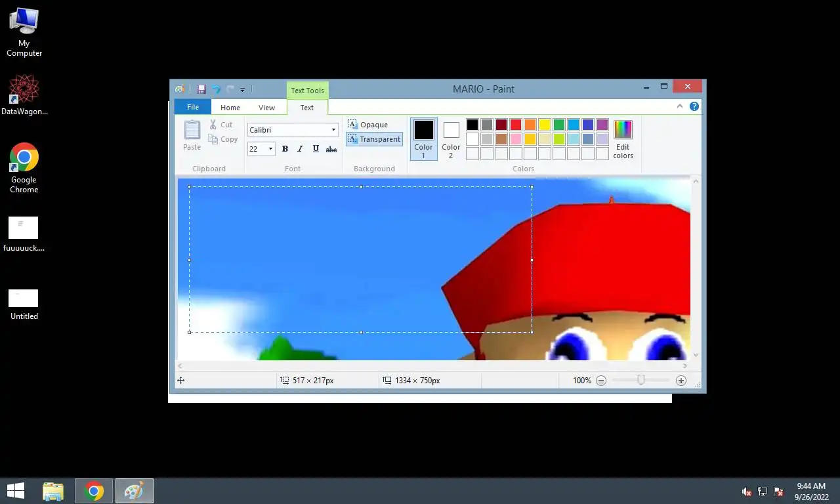This screenshot has height=504, width=840.
Task: Select DataWagon desktop shortcut
Action: point(24,95)
